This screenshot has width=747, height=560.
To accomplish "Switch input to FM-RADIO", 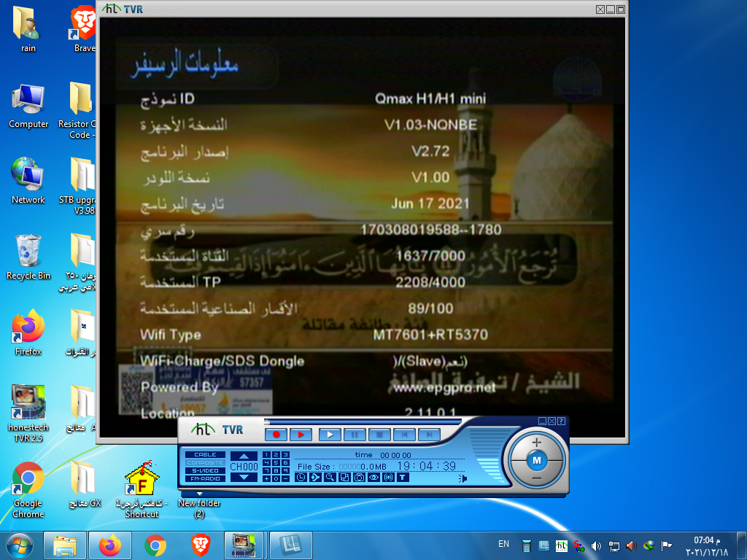I will coord(205,478).
